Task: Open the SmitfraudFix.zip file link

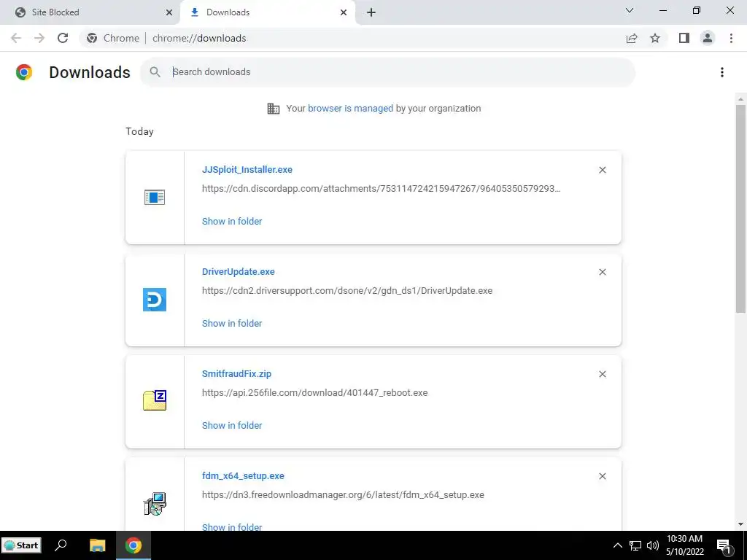Action: (237, 374)
